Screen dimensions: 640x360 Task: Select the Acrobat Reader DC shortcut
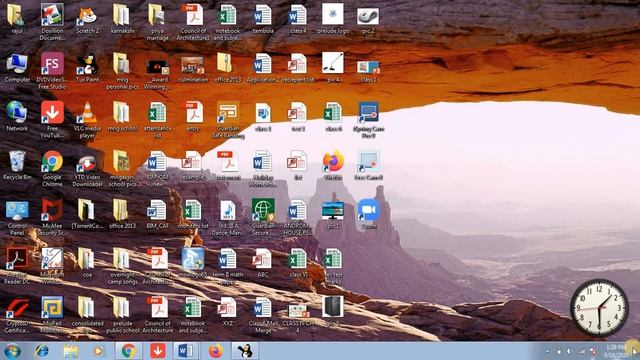coord(17,266)
